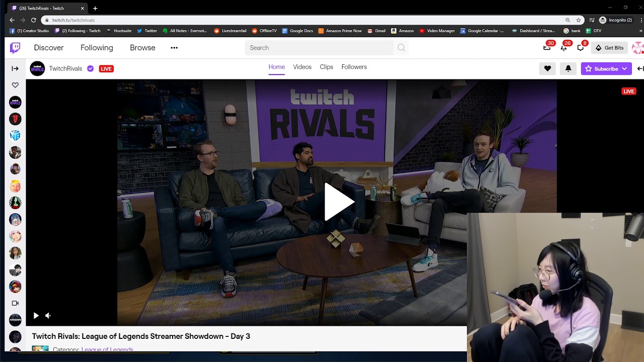
Task: Select the verified partner badge
Action: point(90,69)
